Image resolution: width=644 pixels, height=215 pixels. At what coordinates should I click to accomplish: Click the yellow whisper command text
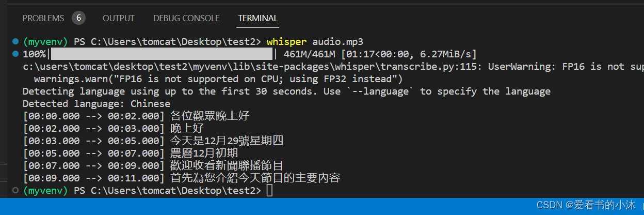click(286, 42)
